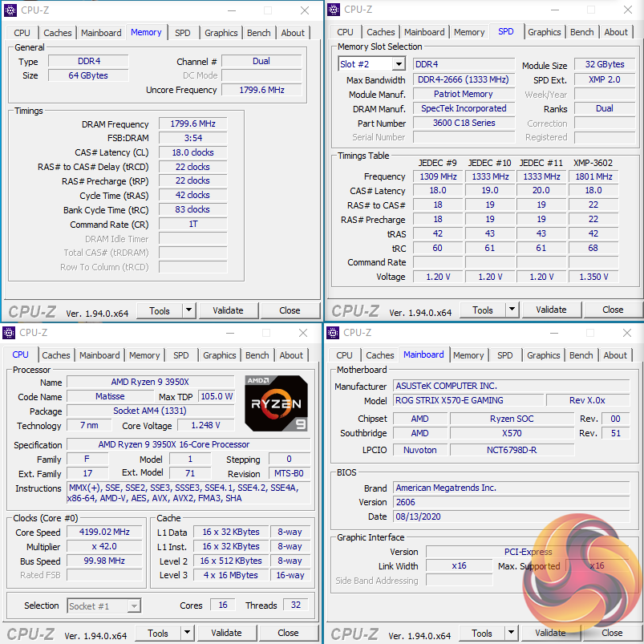Screen dimensions: 644x644
Task: Select Memory tab in the SPD window
Action: click(x=469, y=32)
